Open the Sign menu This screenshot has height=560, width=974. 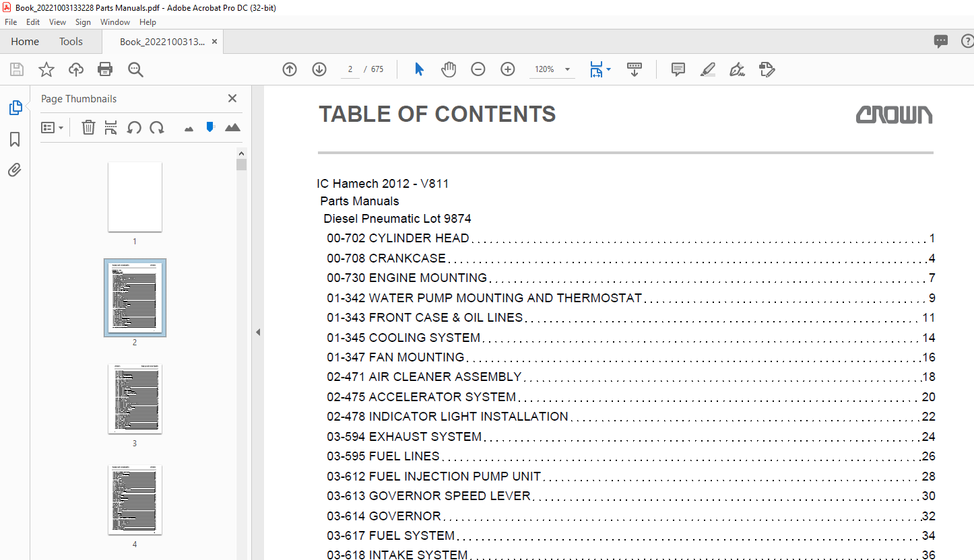(83, 22)
